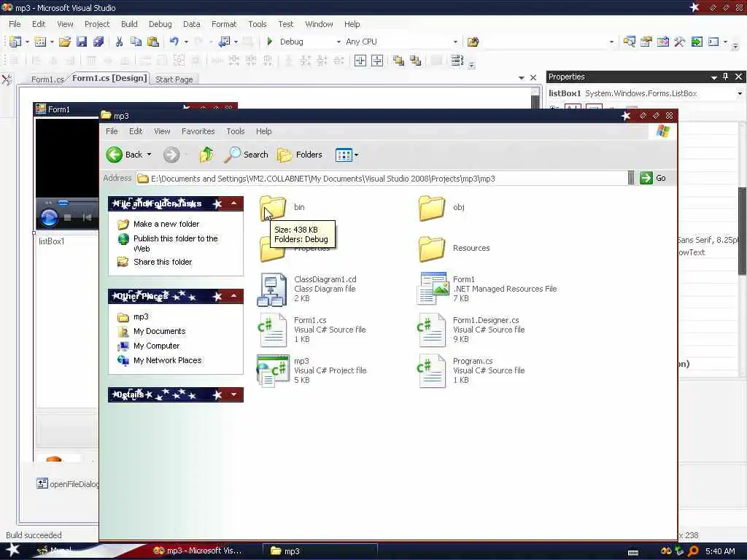Open the Properties object selector dropdown
The height and width of the screenshot is (560, 747).
740,93
